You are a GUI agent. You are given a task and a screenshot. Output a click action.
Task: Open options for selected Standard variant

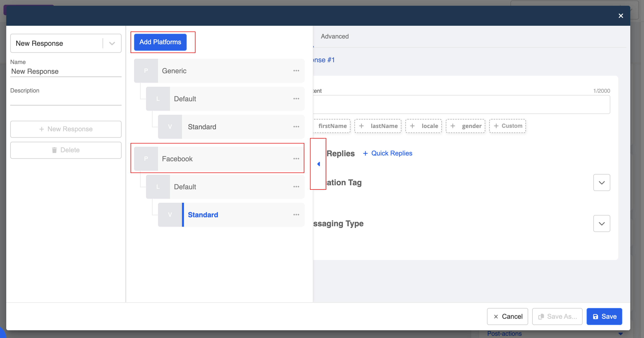[296, 215]
